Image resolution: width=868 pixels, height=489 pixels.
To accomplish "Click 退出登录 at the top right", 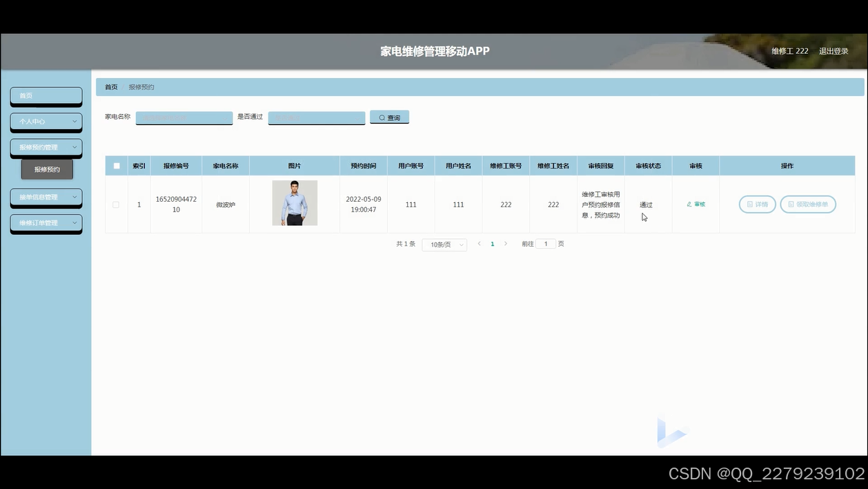I will click(833, 50).
